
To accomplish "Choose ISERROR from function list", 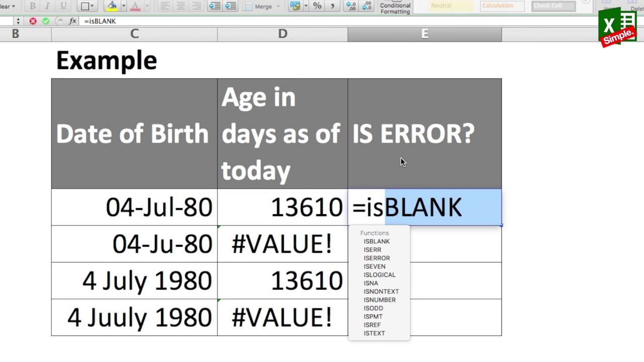I will coord(376,258).
